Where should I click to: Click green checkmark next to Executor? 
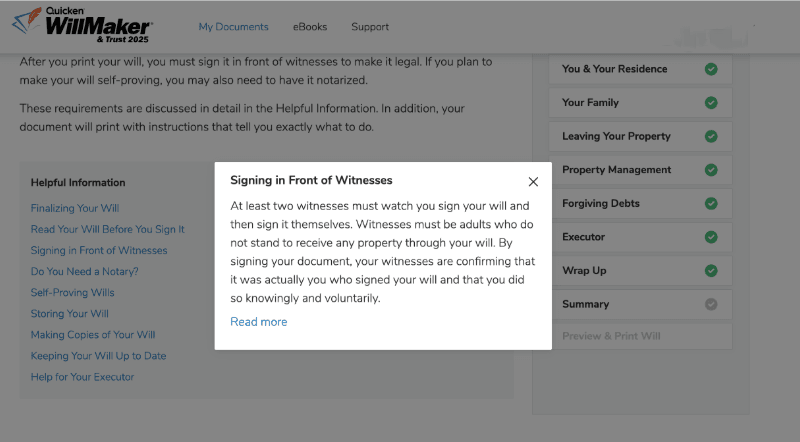tap(711, 237)
